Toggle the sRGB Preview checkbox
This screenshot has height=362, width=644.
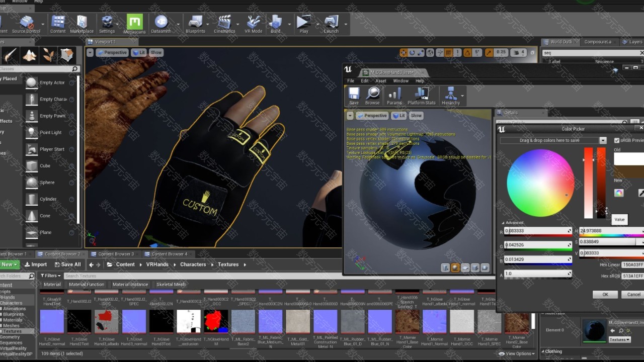(x=617, y=141)
